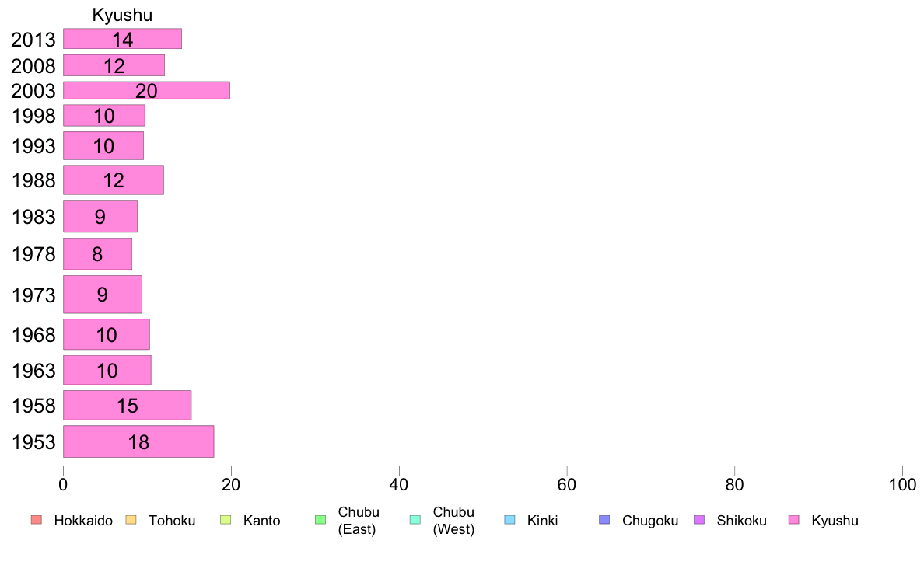Click the 1978 bar showing 8
Viewport: 924px width, 572px height.
pos(97,254)
